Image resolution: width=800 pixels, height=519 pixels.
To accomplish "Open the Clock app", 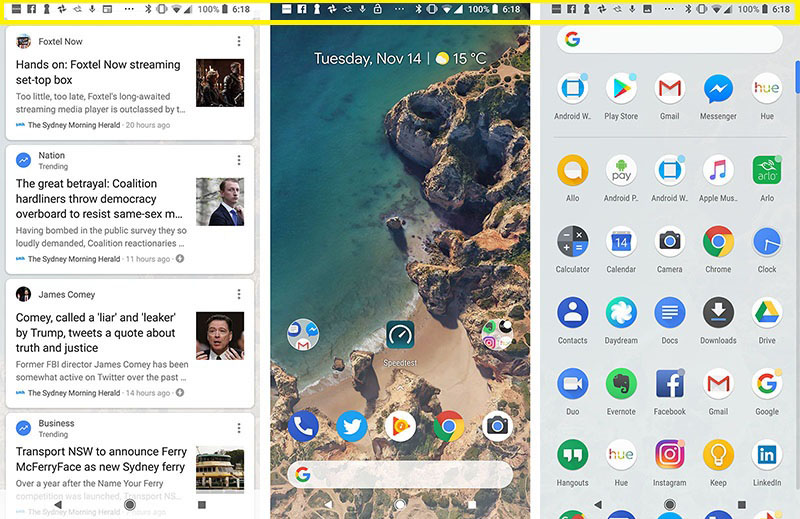I will tap(766, 241).
